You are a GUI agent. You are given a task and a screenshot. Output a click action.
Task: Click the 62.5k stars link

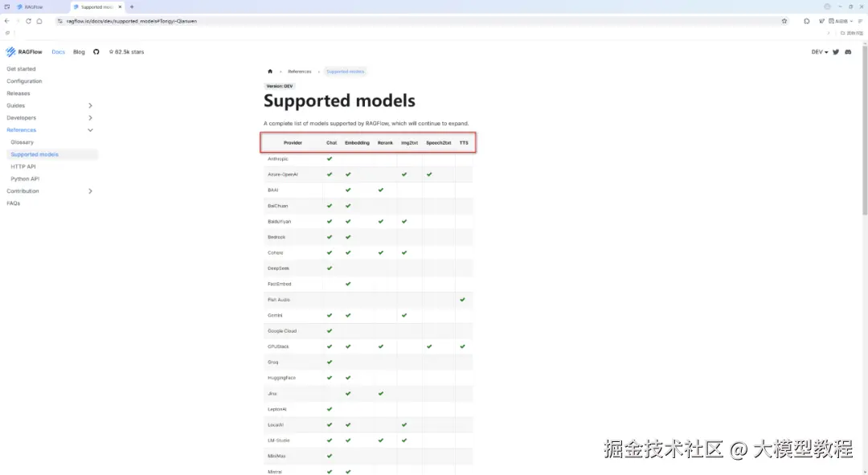point(127,52)
